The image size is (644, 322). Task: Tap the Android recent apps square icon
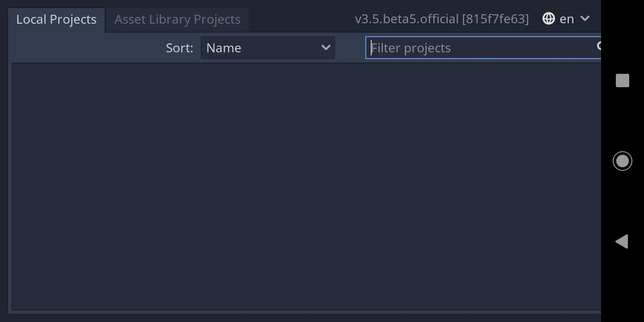pyautogui.click(x=622, y=80)
